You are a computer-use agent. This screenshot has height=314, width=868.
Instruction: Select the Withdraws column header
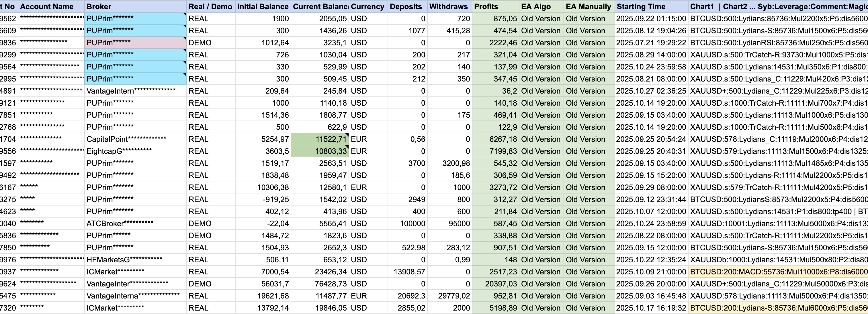tap(449, 6)
